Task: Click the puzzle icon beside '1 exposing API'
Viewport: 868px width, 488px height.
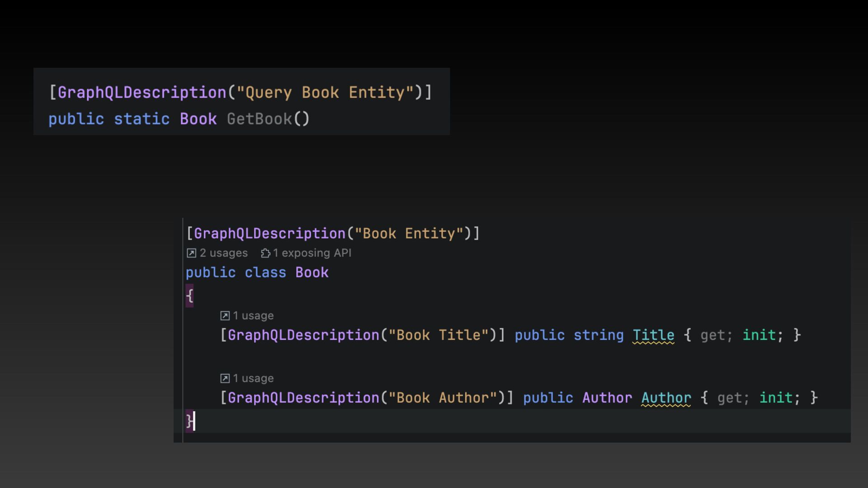Action: coord(265,253)
